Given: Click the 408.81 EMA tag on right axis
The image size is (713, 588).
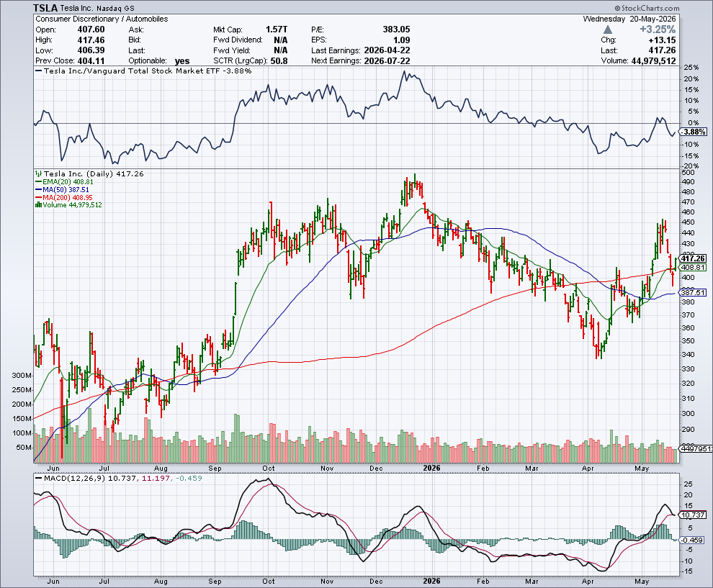Looking at the screenshot, I should pos(693,267).
